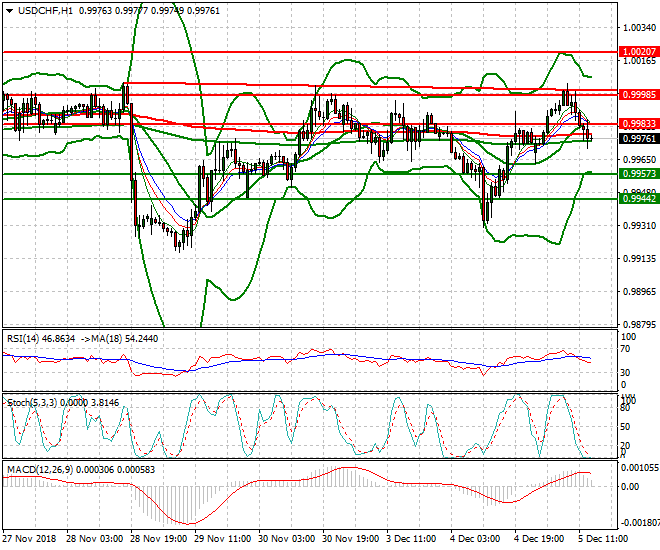Click the RSI scale value 30
Screen dimensions: 660x550
pos(626,373)
